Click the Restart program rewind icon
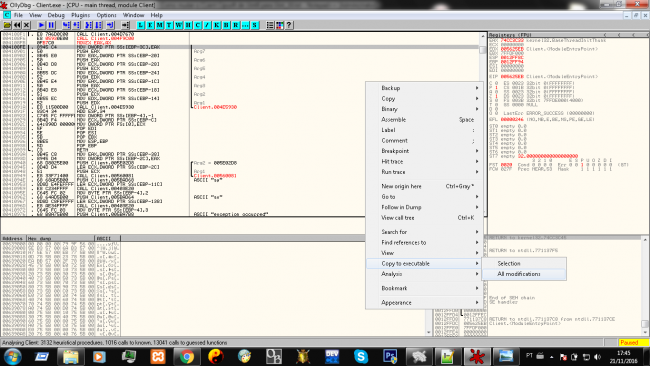The image size is (650, 366). coord(17,25)
